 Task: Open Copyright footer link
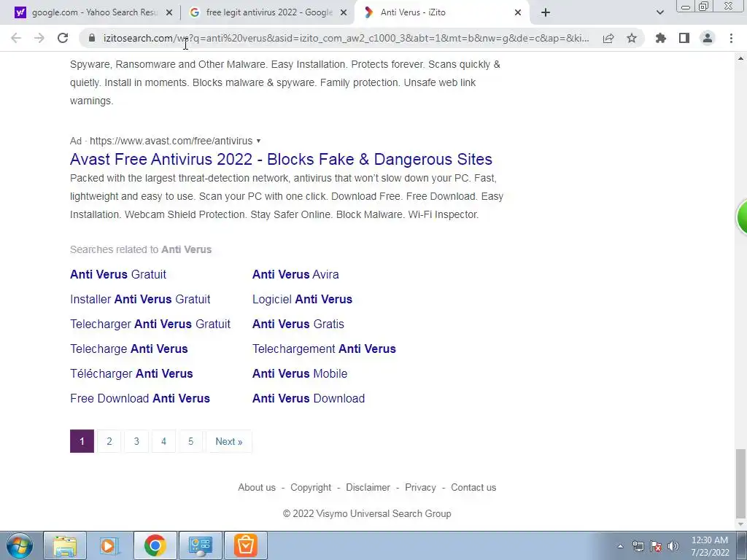[x=311, y=488]
